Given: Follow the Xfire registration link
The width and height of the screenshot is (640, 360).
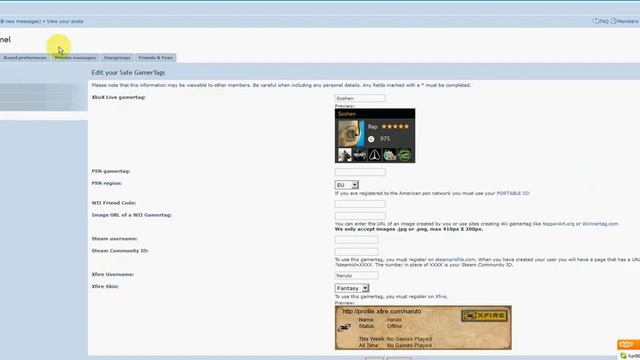Looking at the screenshot, I should pos(441,297).
